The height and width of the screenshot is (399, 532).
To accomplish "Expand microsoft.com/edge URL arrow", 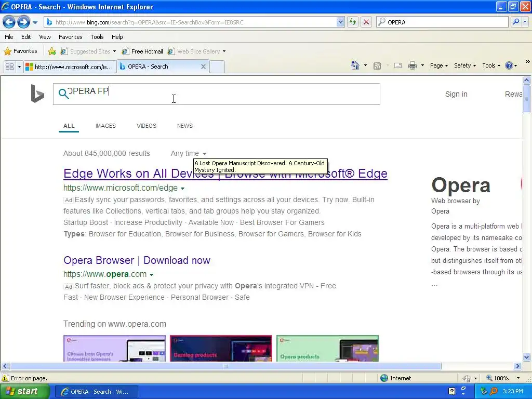I will point(182,188).
